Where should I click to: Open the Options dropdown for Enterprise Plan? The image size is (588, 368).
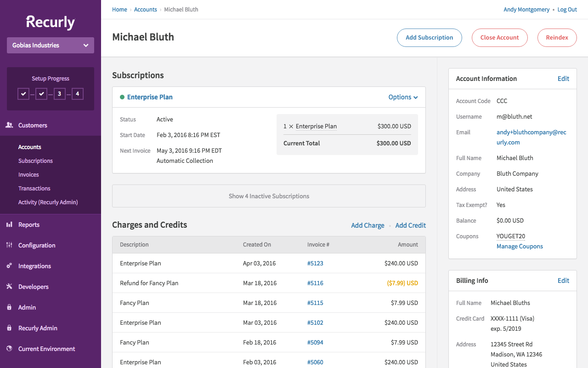coord(403,97)
